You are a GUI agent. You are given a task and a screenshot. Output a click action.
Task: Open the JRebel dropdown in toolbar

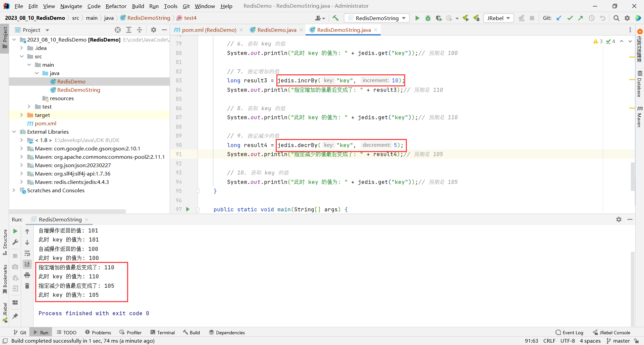499,18
